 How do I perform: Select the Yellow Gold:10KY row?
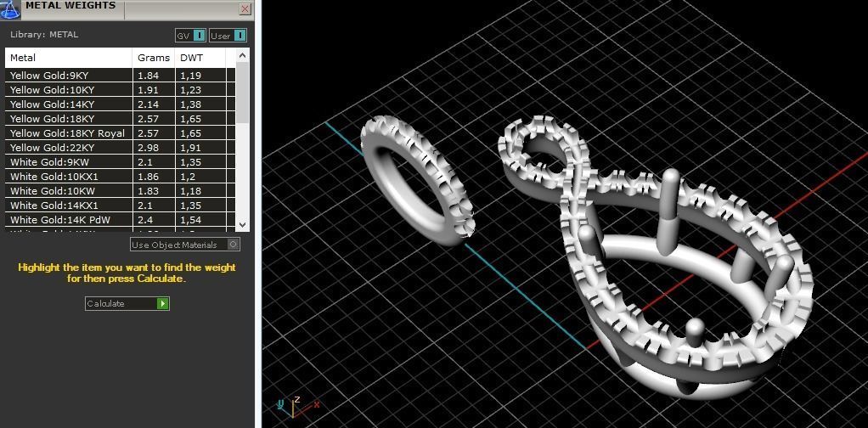coord(120,90)
